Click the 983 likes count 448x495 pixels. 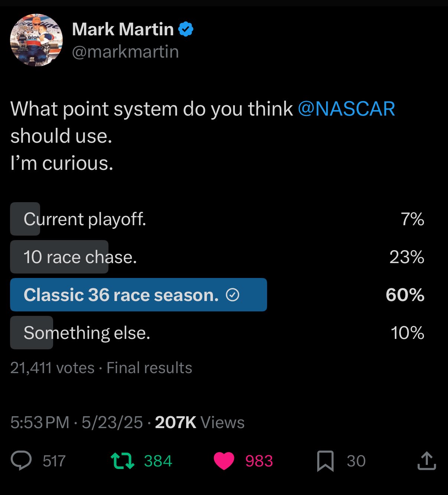pyautogui.click(x=259, y=461)
